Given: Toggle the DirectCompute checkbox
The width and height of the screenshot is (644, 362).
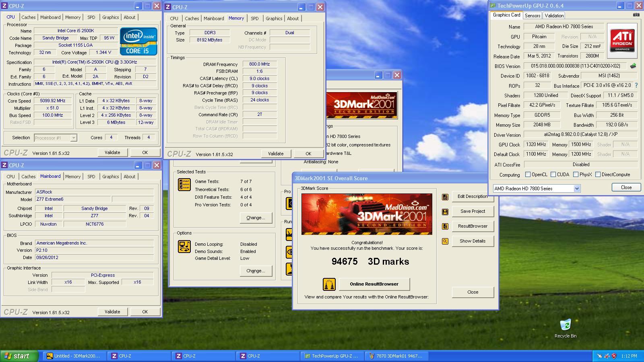Looking at the screenshot, I should 598,175.
